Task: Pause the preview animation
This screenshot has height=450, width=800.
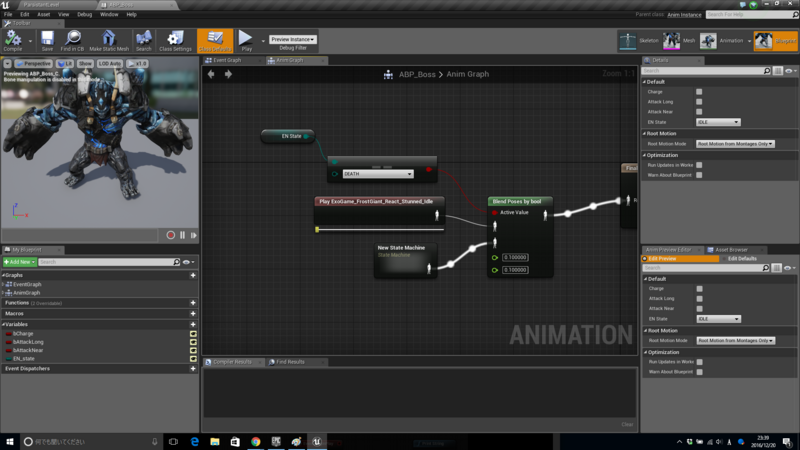Action: 182,235
